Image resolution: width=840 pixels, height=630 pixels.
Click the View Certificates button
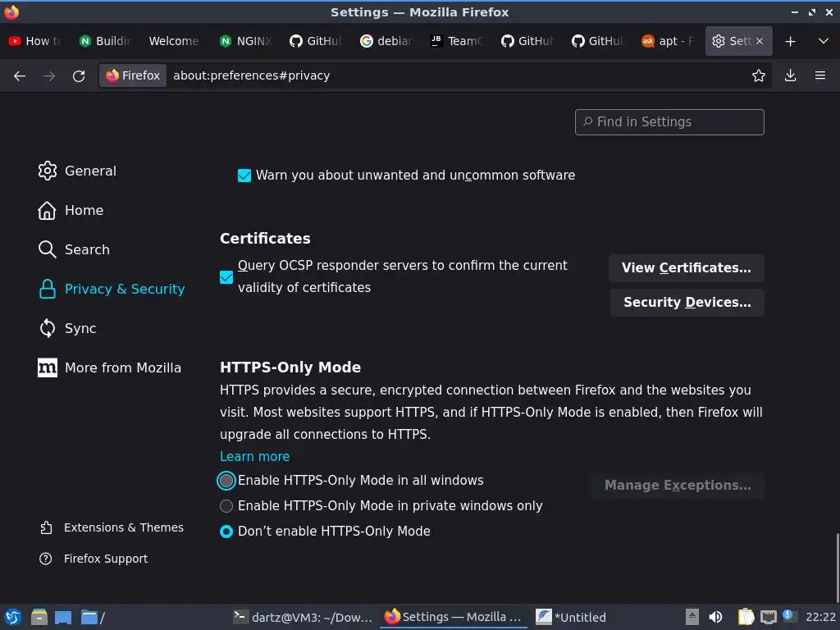pyautogui.click(x=686, y=268)
